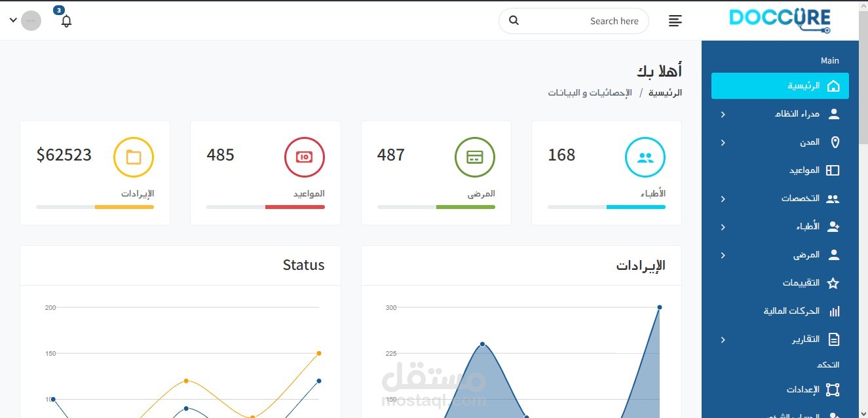Expand المرضى submenu chevron in sidebar
This screenshot has height=418, width=868.
point(723,256)
